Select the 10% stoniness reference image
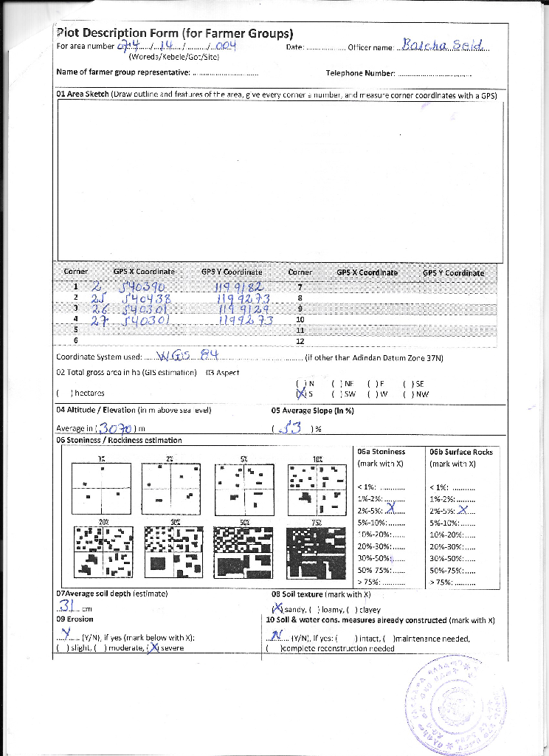The height and width of the screenshot is (756, 549). coord(317,490)
